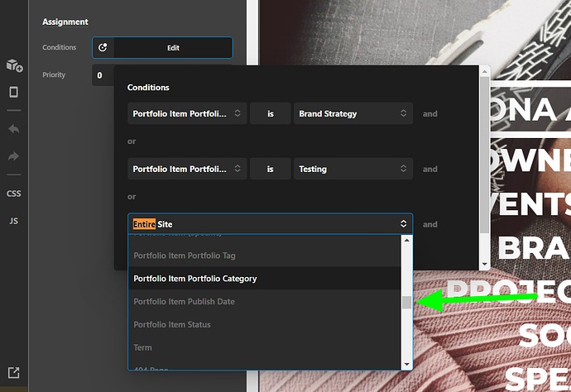Select Portfolio Item Publish Date option

tap(264, 301)
